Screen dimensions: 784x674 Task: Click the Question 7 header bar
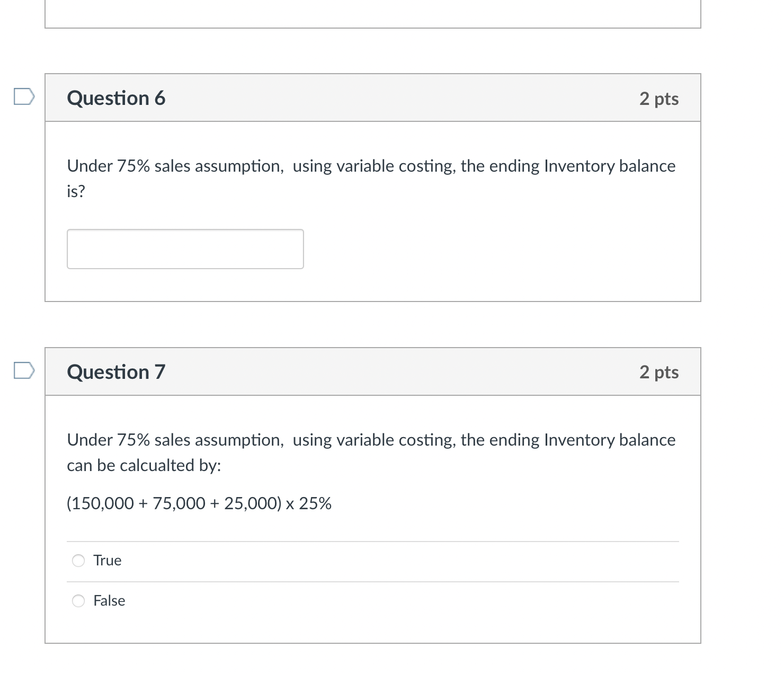pos(372,371)
